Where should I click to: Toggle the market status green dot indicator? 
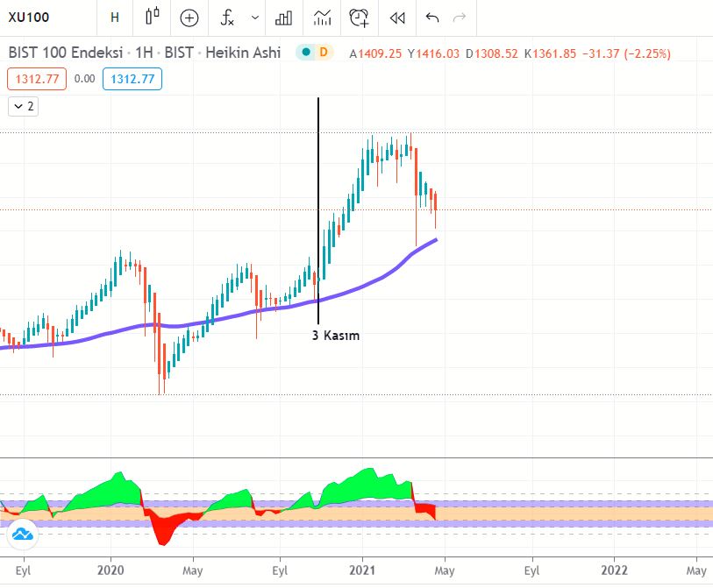306,53
